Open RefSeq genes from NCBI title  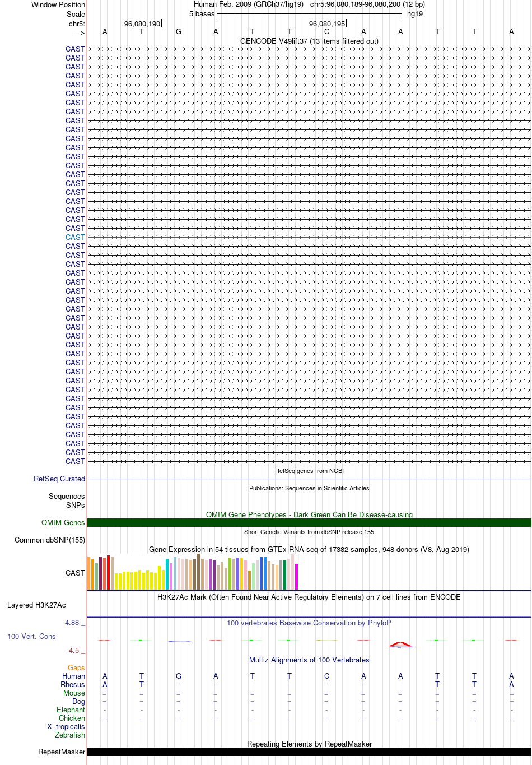[309, 471]
